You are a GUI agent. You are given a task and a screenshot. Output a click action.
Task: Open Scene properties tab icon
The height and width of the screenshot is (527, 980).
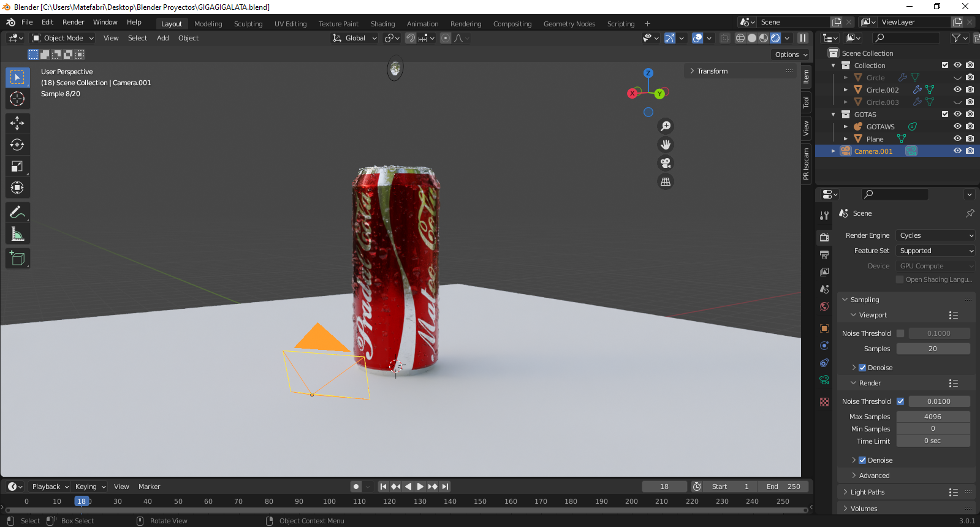tap(824, 289)
